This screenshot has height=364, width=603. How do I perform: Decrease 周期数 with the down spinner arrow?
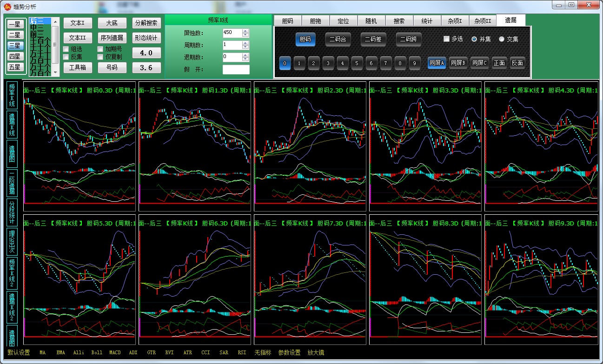[x=245, y=47]
